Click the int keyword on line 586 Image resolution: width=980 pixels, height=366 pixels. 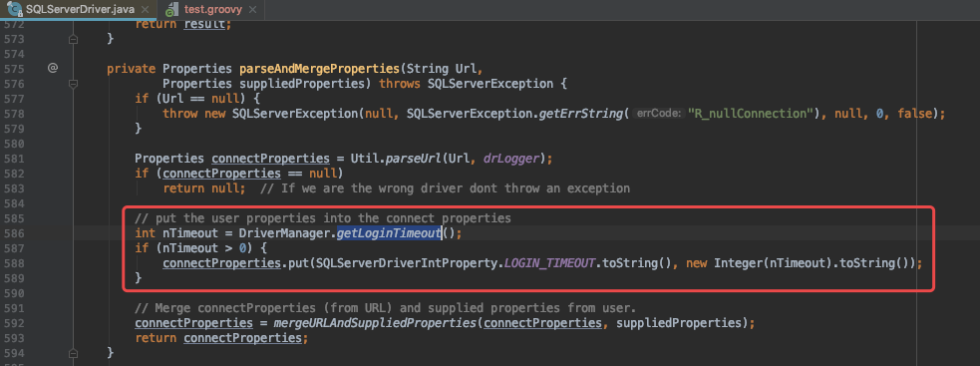click(x=145, y=233)
